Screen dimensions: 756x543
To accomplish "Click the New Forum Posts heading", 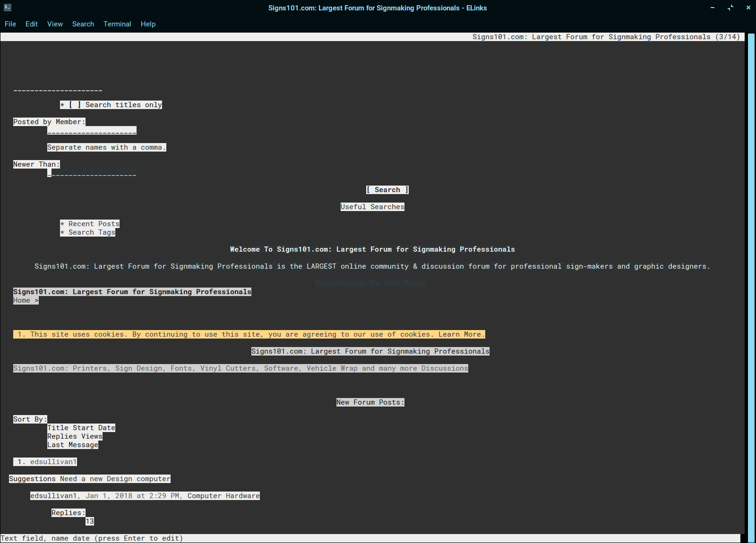I will tap(370, 402).
